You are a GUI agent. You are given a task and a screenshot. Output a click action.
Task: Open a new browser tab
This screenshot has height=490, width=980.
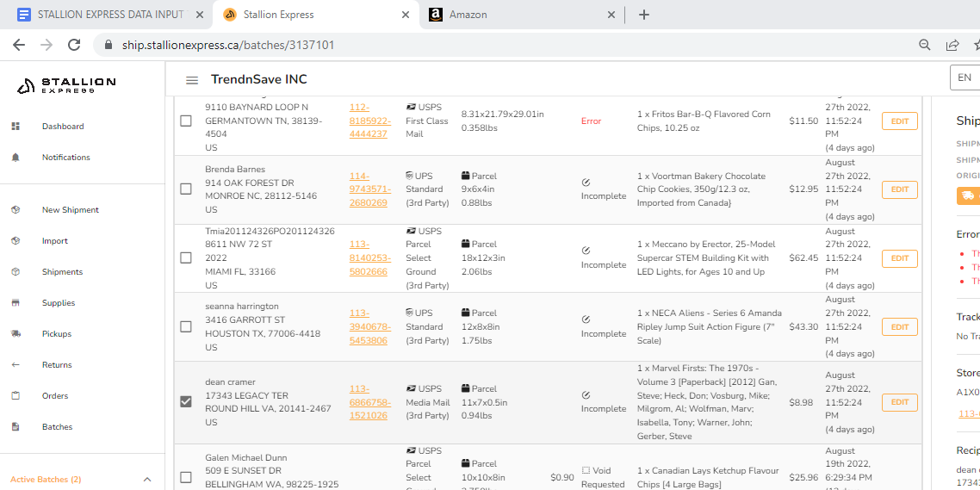(x=644, y=15)
